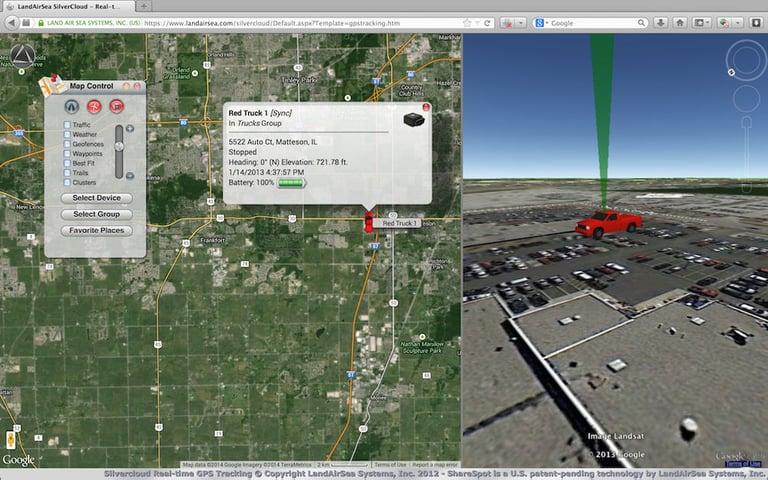This screenshot has width=768, height=480.
Task: Go to the browser home page icon
Action: 680,23
